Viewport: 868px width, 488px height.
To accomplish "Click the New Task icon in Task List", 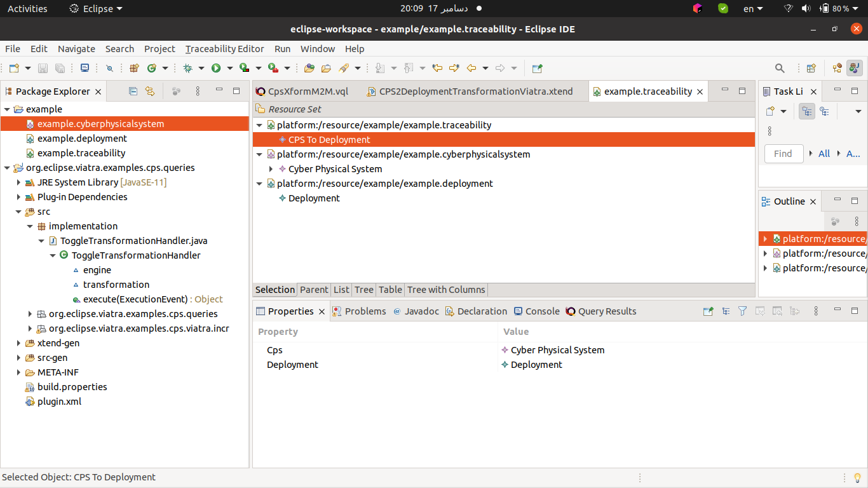I will point(770,112).
